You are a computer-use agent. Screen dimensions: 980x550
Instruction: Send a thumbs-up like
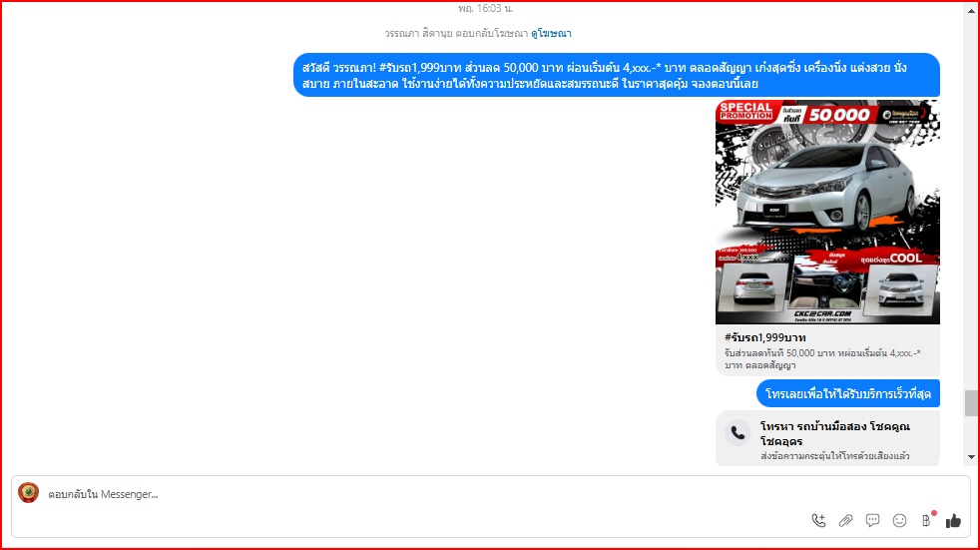tap(953, 520)
